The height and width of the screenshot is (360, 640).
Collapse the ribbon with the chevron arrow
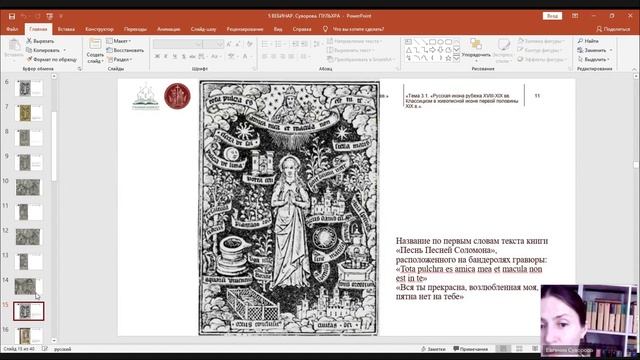tap(634, 69)
